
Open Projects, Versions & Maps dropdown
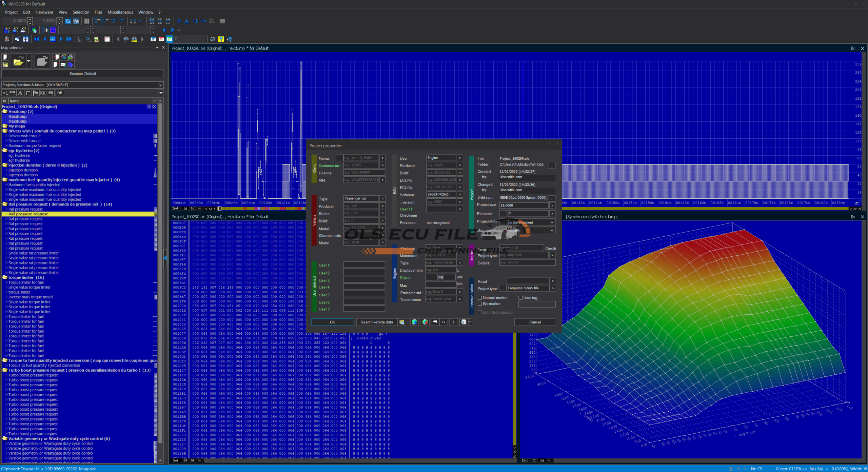pyautogui.click(x=160, y=85)
